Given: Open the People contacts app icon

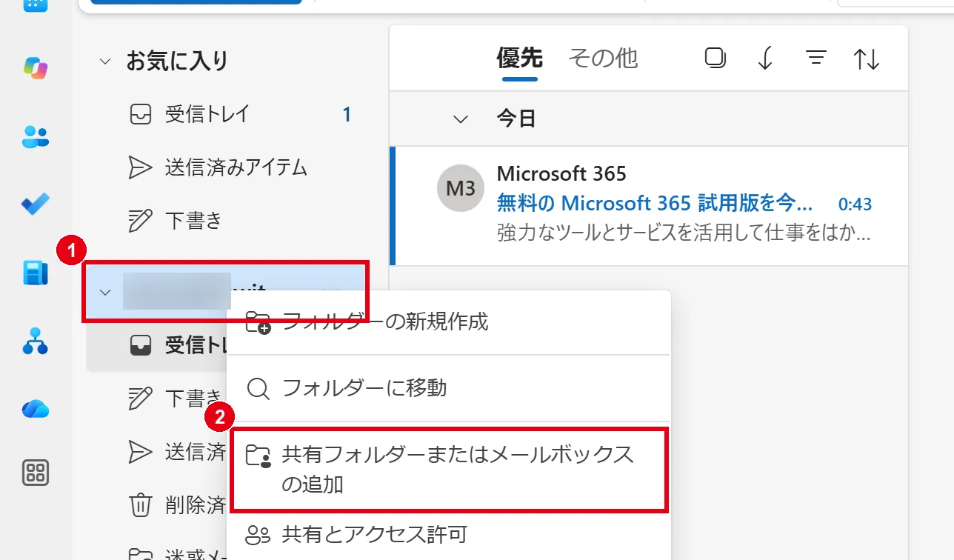Looking at the screenshot, I should 35,136.
